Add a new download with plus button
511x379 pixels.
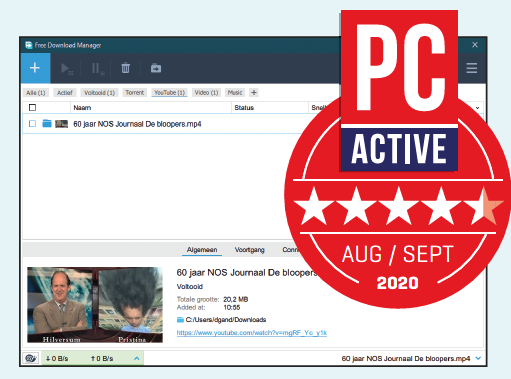pos(35,68)
